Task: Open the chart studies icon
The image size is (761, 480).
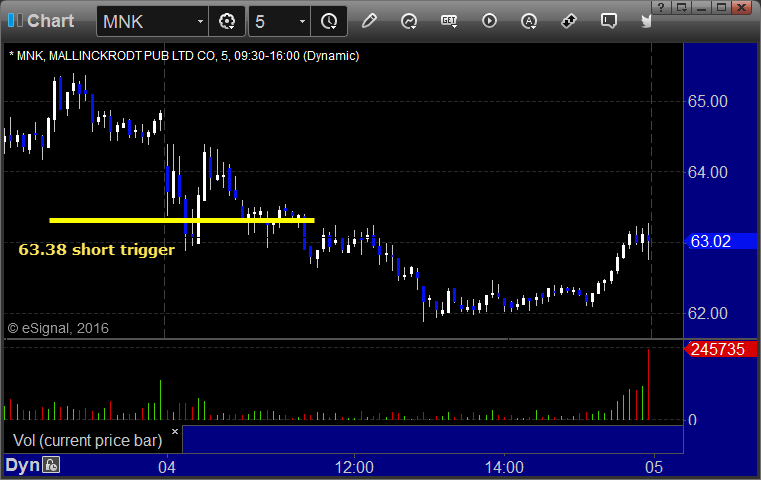Action: [409, 21]
